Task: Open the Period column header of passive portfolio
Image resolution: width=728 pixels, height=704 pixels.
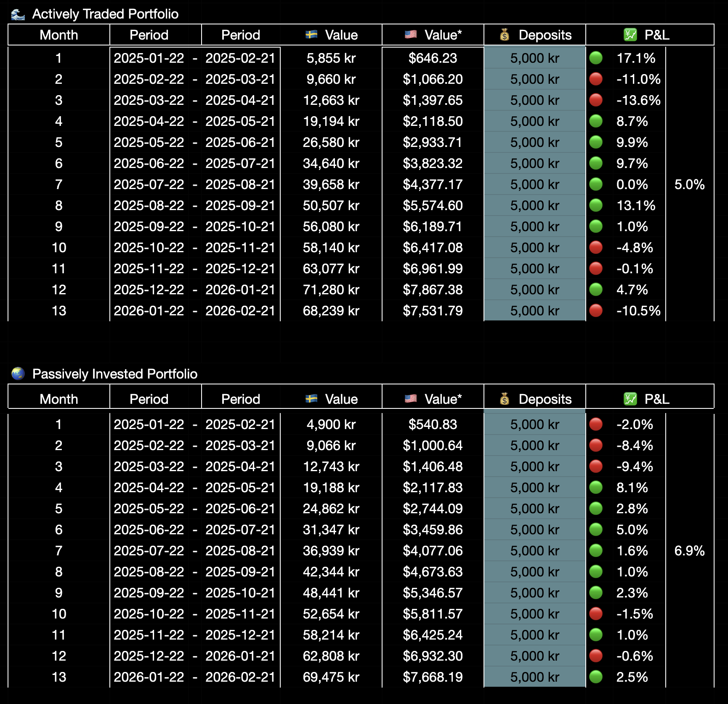Action: 149,398
